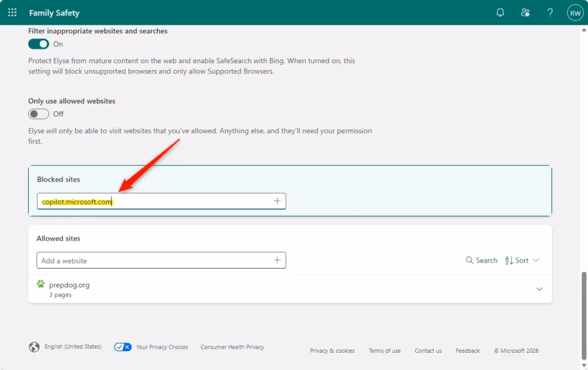Open family members settings icon

[x=525, y=13]
